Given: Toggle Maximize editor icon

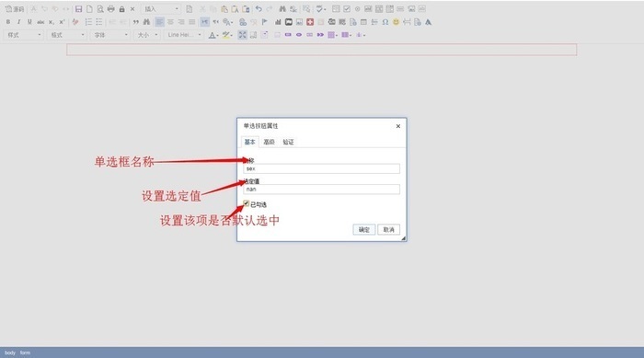Looking at the screenshot, I should 242,35.
